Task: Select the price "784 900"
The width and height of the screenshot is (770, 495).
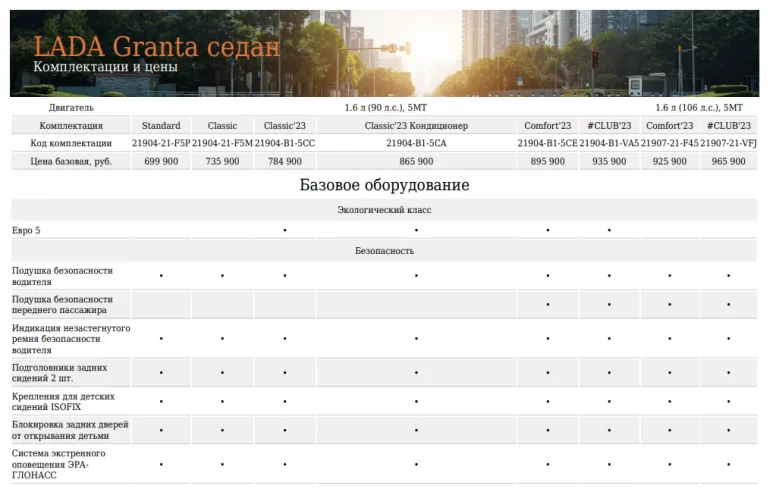Action: coord(285,162)
